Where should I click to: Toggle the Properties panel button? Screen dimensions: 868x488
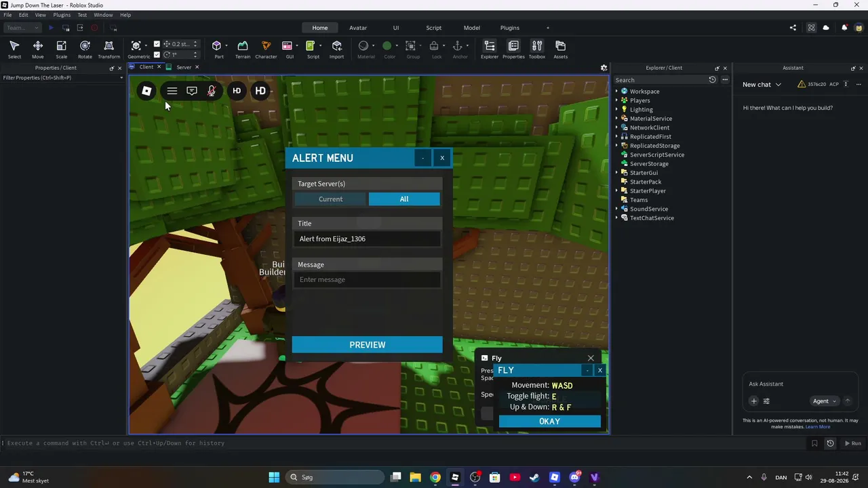coord(513,49)
